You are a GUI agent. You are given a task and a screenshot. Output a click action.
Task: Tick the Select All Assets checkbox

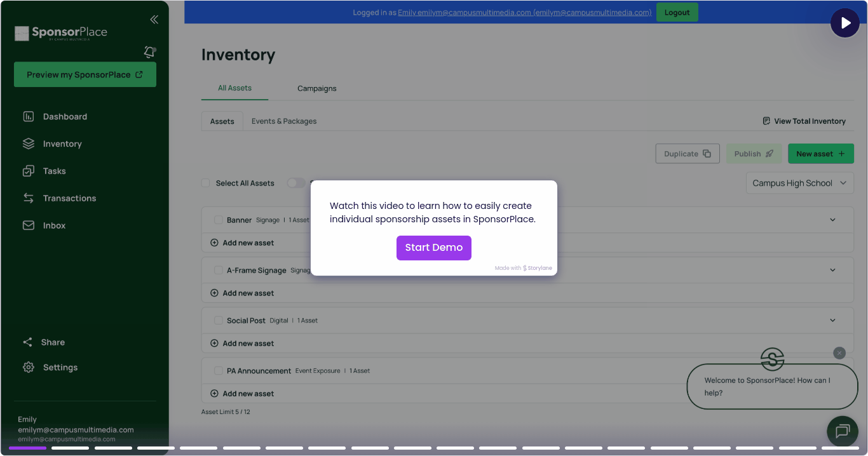[205, 183]
